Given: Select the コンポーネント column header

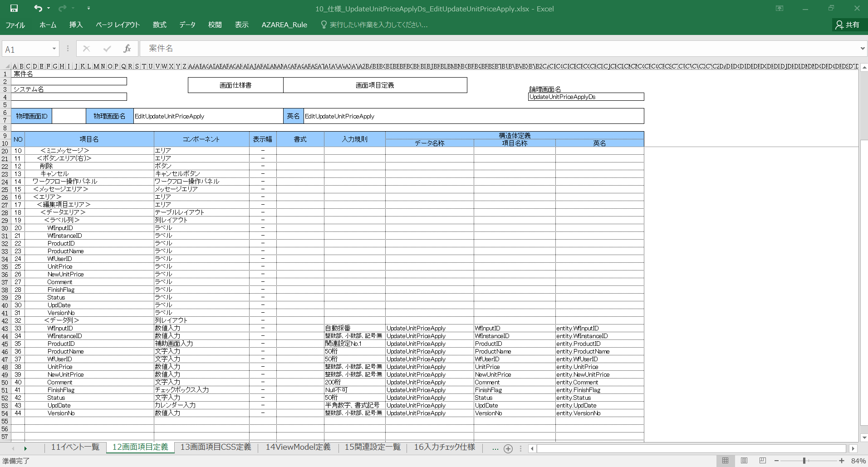Looking at the screenshot, I should coord(201,139).
